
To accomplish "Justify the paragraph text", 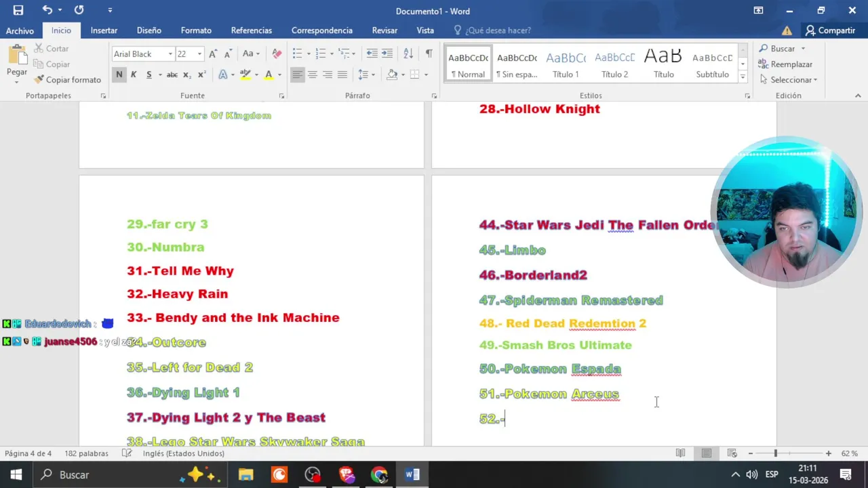I will 342,75.
